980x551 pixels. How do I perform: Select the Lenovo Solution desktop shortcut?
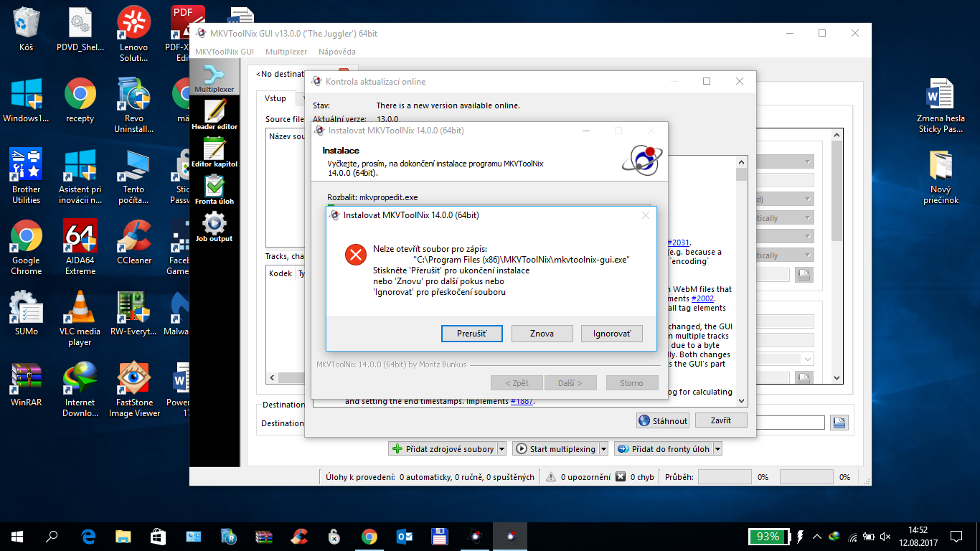click(x=134, y=34)
